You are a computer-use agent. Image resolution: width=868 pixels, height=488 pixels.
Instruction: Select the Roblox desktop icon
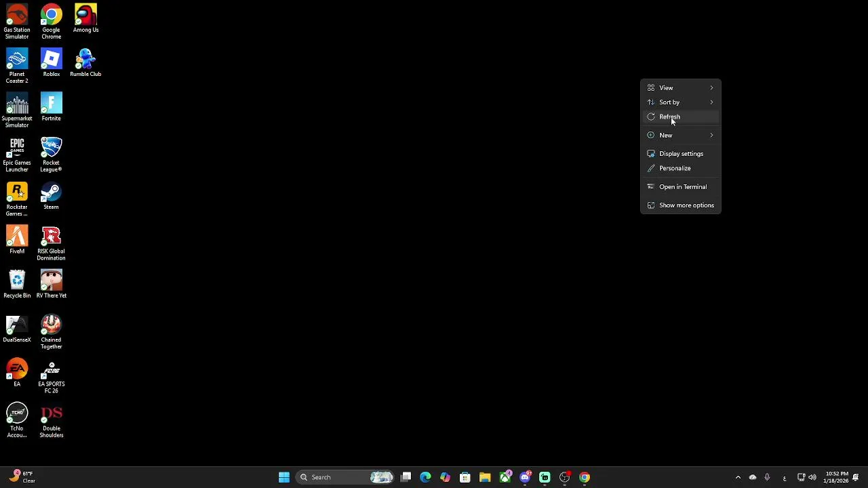tap(51, 62)
